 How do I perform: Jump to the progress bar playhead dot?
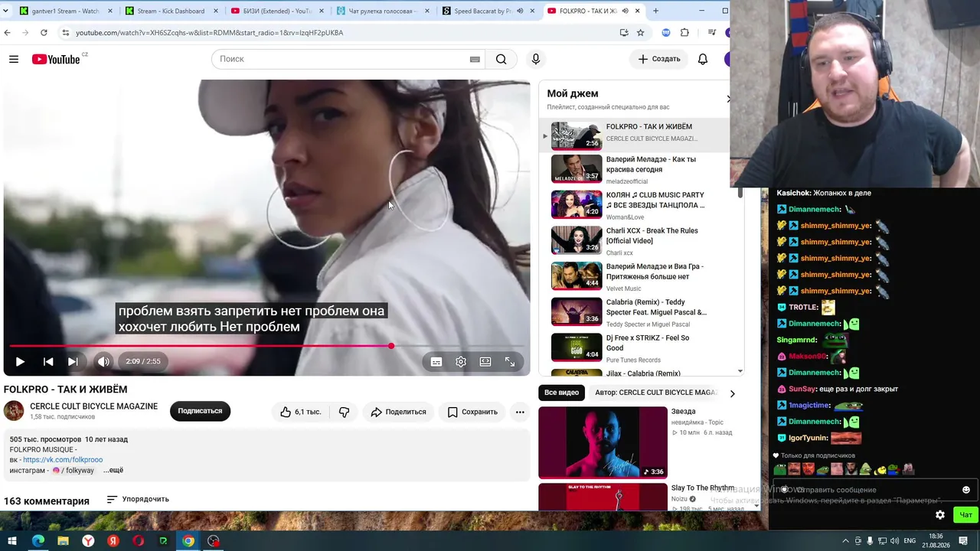391,347
